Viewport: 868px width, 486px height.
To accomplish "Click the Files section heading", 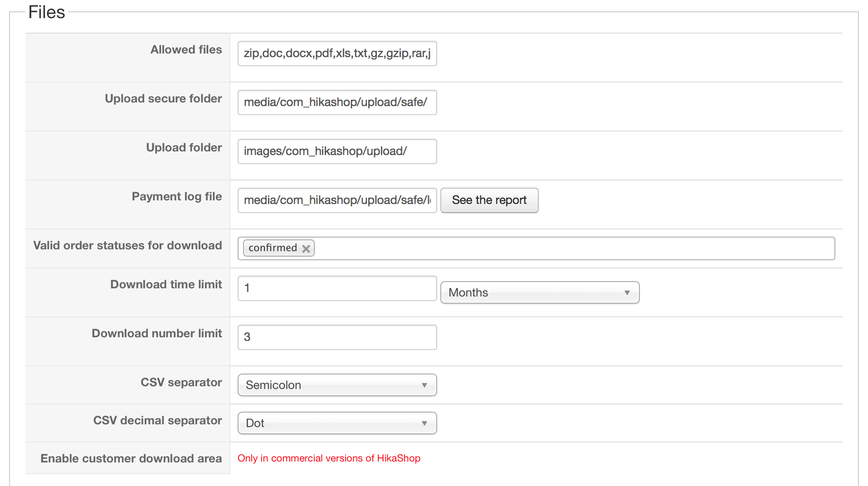I will pyautogui.click(x=47, y=12).
